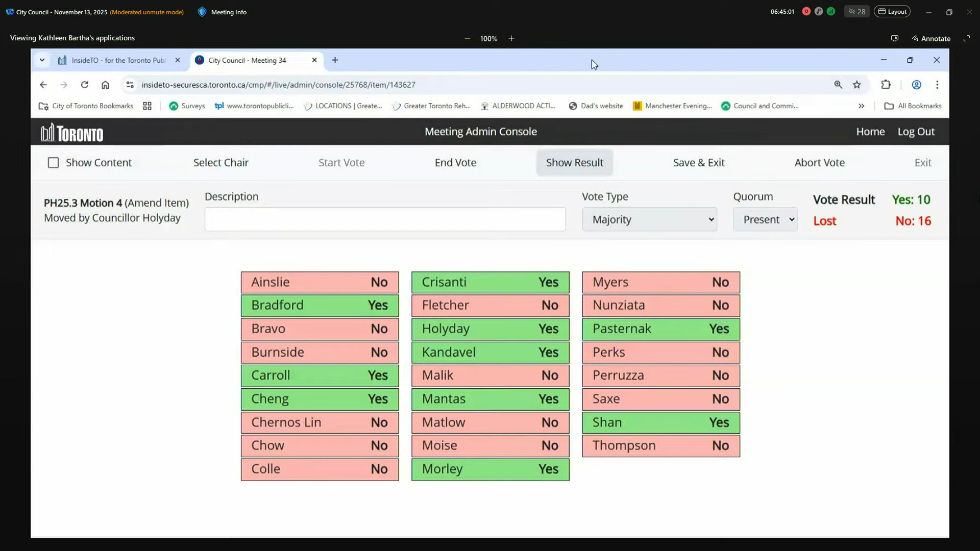Click the zoom magnifier icon in address bar
This screenshot has height=551, width=980.
838,85
